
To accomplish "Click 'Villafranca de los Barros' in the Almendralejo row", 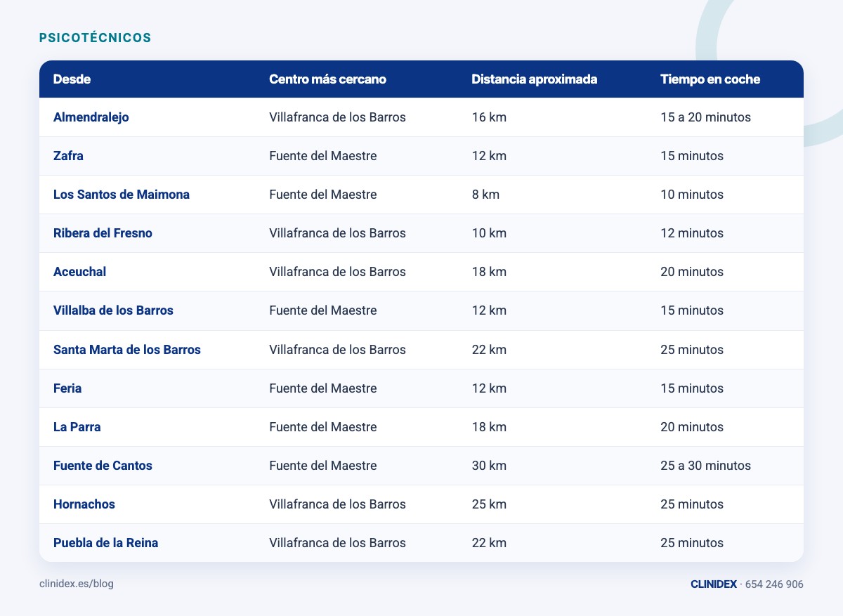I will pyautogui.click(x=337, y=117).
